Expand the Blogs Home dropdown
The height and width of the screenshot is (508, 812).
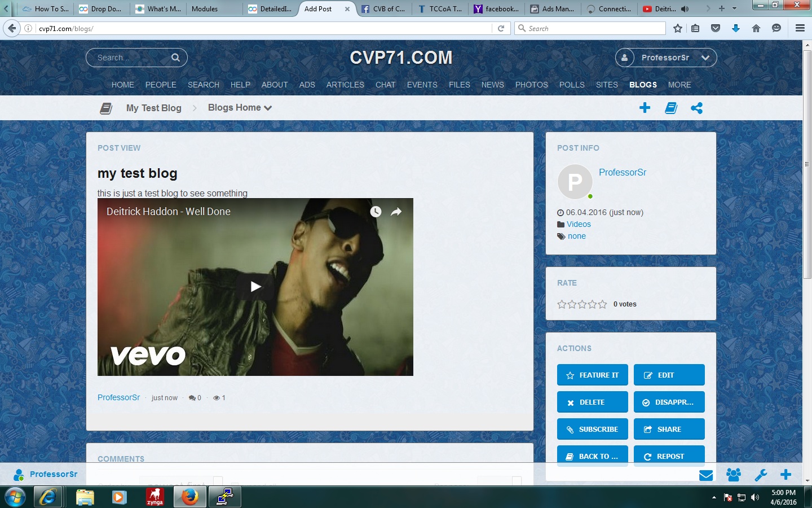coord(240,108)
